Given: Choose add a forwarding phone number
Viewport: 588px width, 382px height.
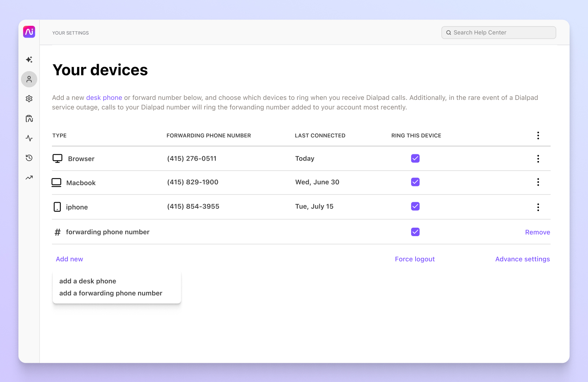Looking at the screenshot, I should (x=111, y=293).
